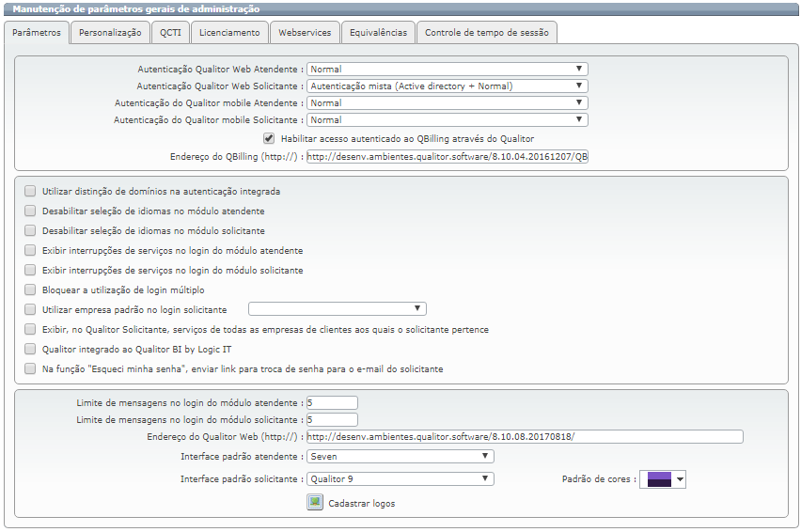The width and height of the screenshot is (801, 532).
Task: Open Autenticação Qualitor Web Solicitante dropdown
Action: pos(447,86)
